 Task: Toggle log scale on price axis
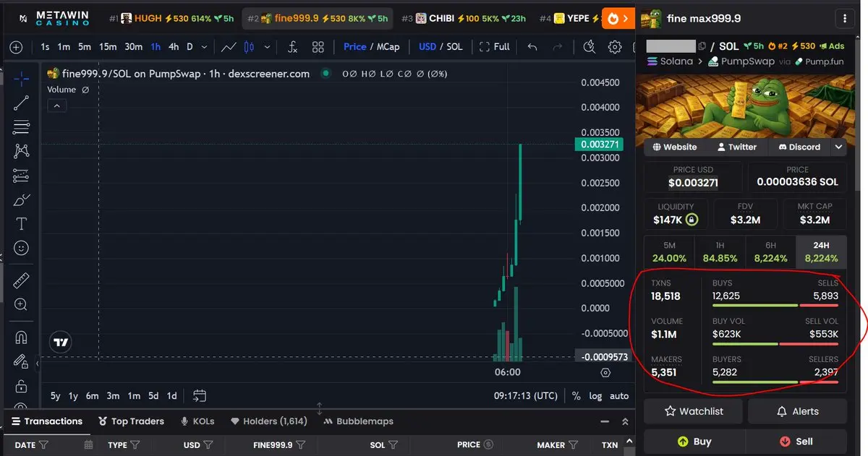click(595, 396)
